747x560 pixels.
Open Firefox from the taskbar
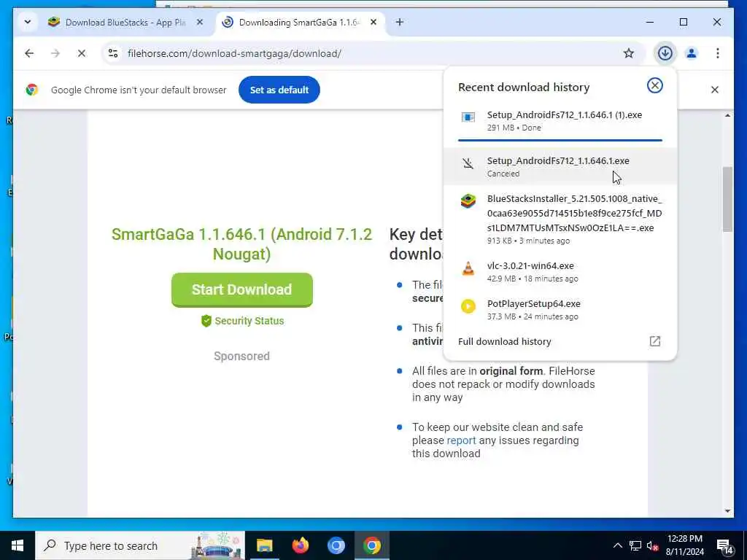(x=300, y=545)
